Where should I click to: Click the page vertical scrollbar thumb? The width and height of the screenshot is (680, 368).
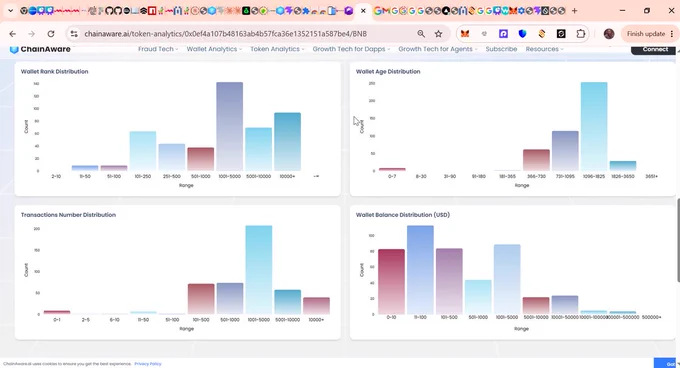[678, 240]
